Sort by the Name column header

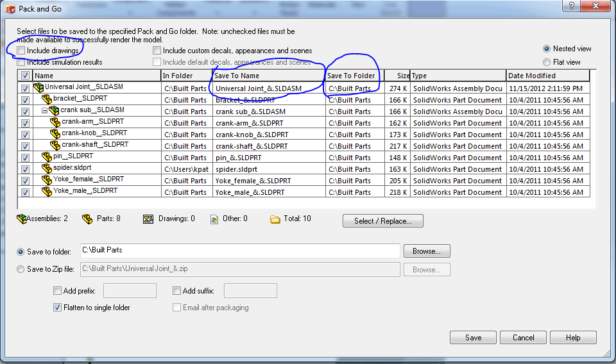(x=97, y=76)
